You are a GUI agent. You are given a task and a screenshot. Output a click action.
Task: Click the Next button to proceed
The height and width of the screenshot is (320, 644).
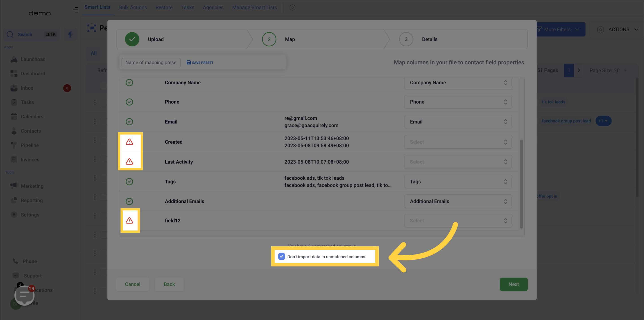[514, 284]
